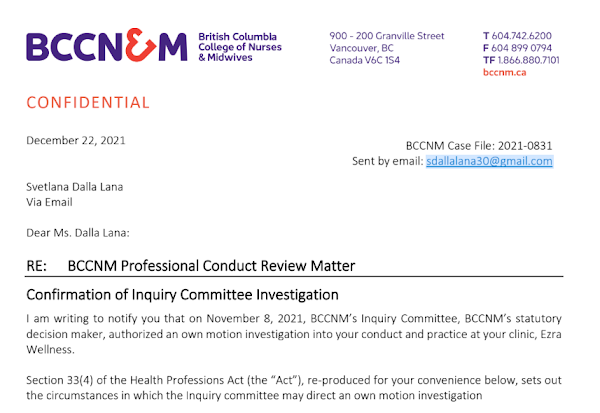Click the Vancouver, BC address line
600x413 pixels.
click(x=362, y=48)
